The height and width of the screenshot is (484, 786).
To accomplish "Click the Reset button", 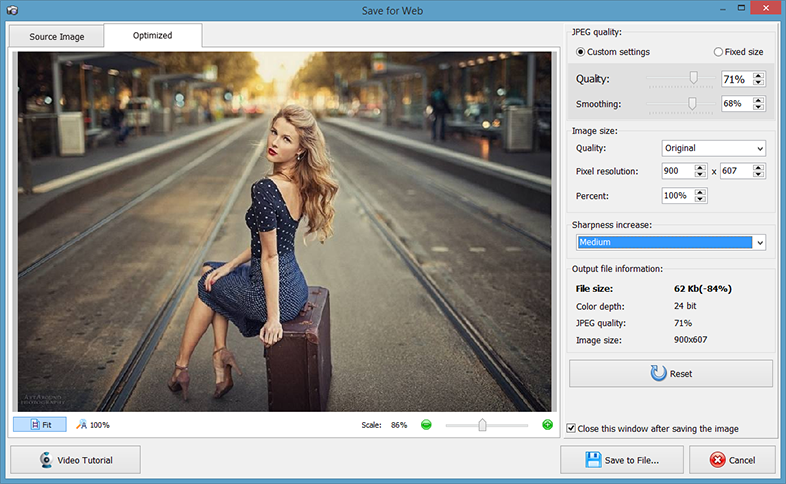I will pyautogui.click(x=671, y=373).
